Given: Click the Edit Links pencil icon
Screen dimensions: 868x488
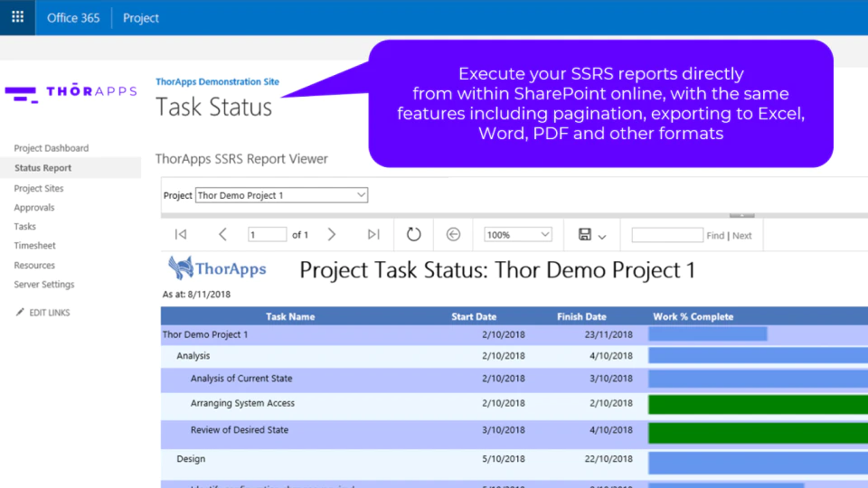Looking at the screenshot, I should 20,312.
